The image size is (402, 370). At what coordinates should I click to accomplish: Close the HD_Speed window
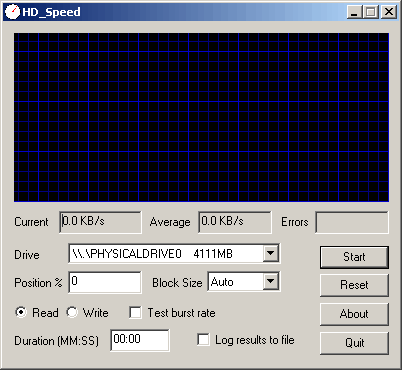(389, 12)
